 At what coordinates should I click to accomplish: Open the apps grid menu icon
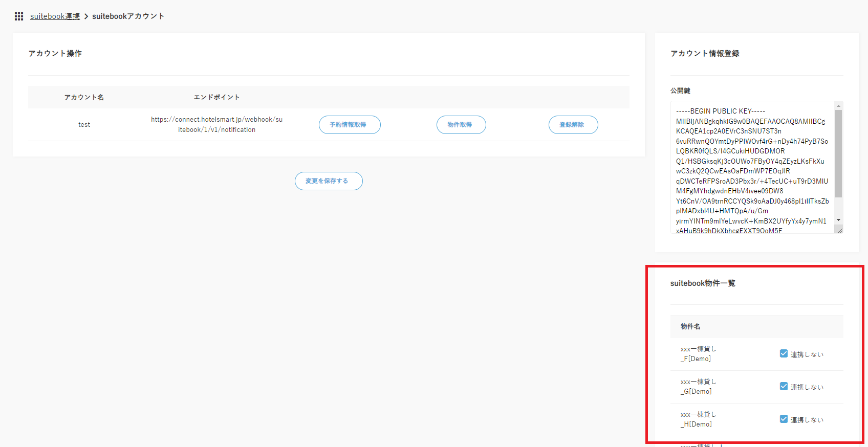point(19,16)
